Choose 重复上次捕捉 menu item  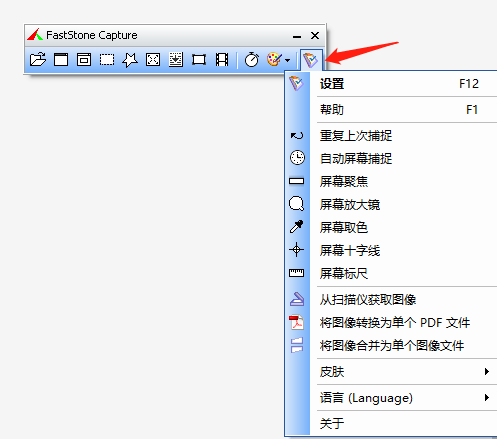(391, 136)
